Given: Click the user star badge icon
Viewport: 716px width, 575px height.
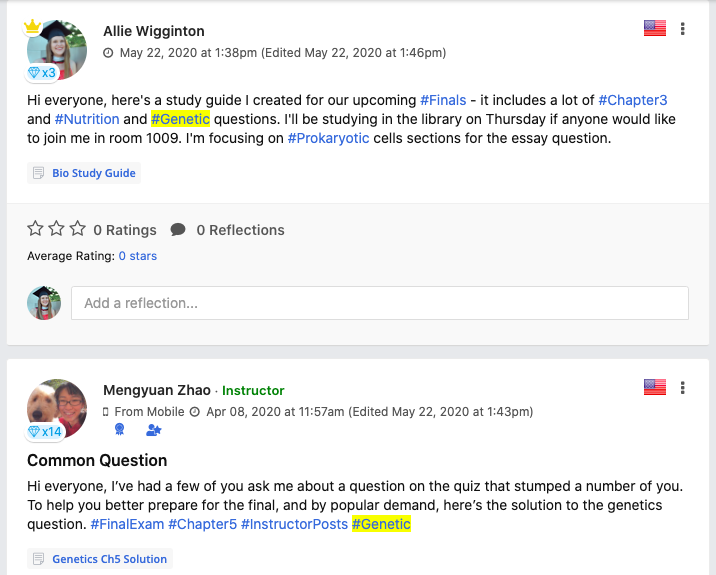Looking at the screenshot, I should (153, 430).
